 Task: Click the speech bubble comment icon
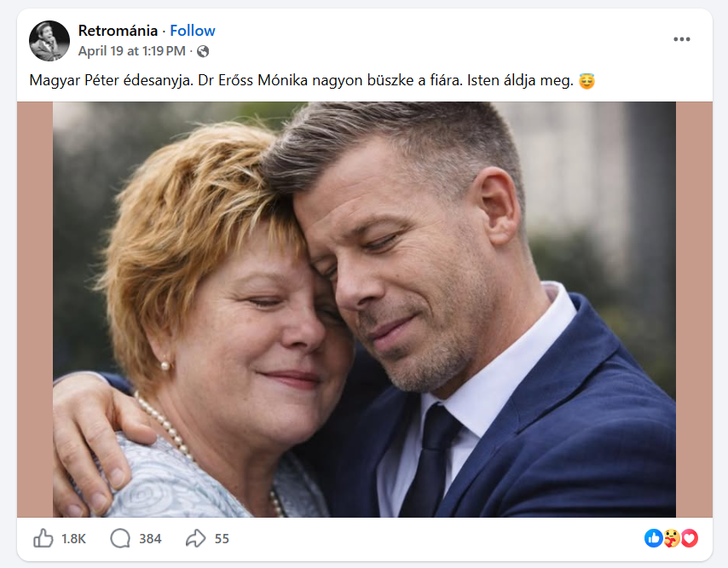click(x=120, y=538)
